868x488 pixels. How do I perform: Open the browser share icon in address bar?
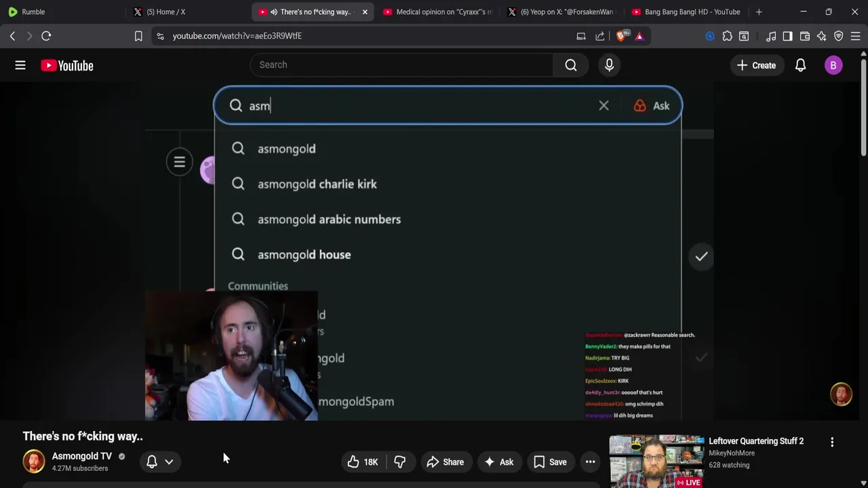600,36
